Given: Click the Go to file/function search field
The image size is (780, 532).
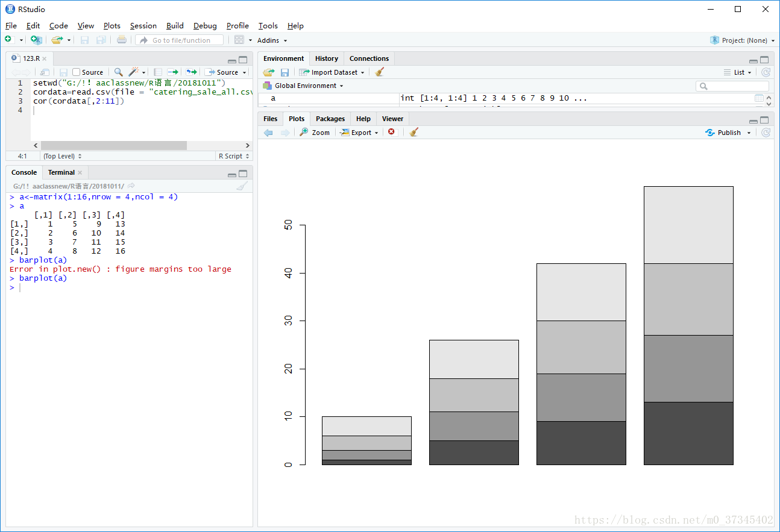Looking at the screenshot, I should (x=179, y=40).
